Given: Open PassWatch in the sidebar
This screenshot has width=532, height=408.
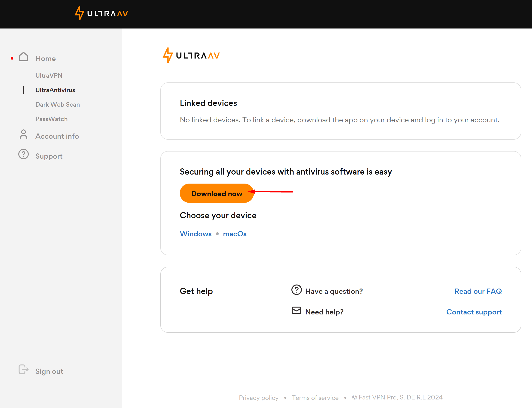Looking at the screenshot, I should click(x=52, y=119).
